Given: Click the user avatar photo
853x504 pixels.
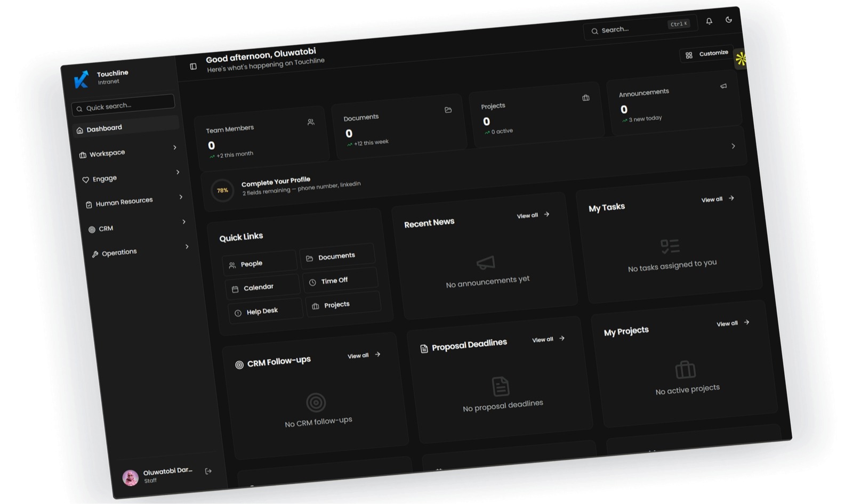Looking at the screenshot, I should pyautogui.click(x=131, y=478).
